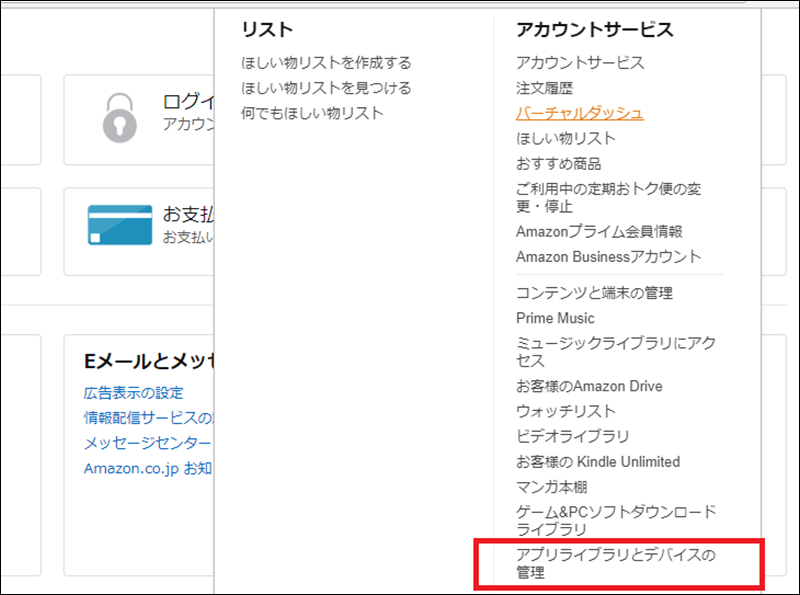Click Amazon.co.jp お知 link
Viewport: 800px width, 595px height.
tap(148, 468)
